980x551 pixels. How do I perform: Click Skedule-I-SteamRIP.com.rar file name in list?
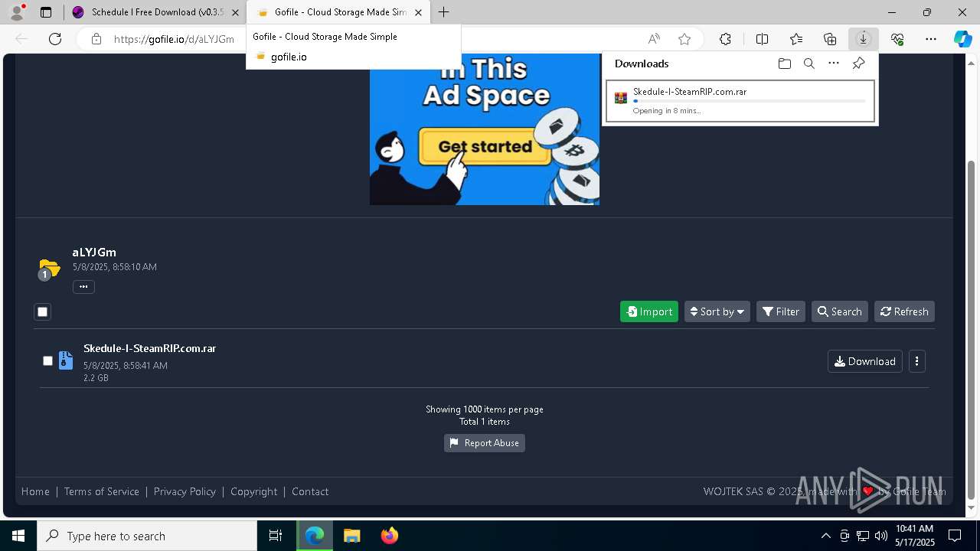tap(150, 348)
